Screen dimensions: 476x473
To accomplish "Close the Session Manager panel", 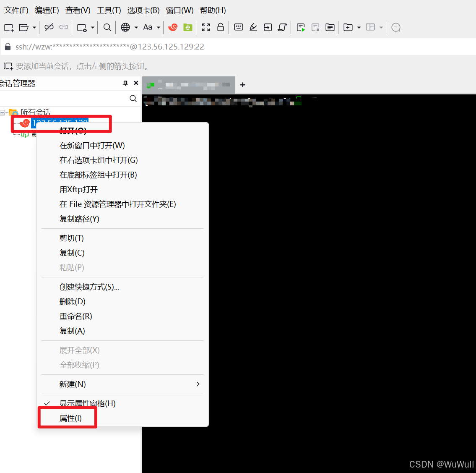I will tap(136, 83).
